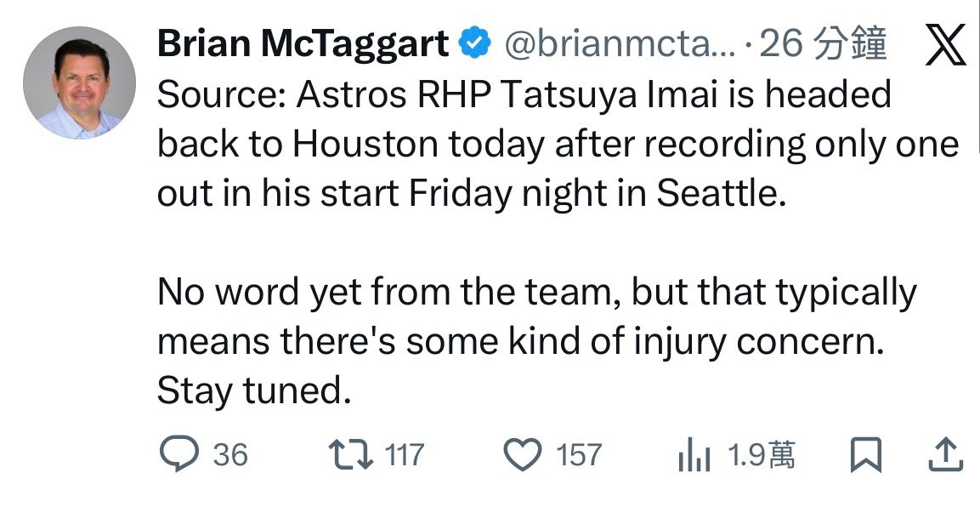The image size is (980, 507).
Task: Click the @brianmcta... handle
Action: [x=620, y=44]
